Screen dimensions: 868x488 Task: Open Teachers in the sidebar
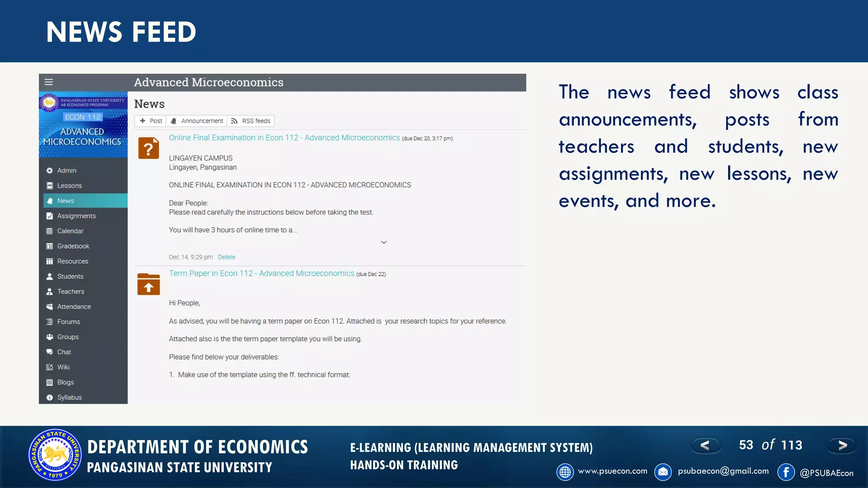85,291
